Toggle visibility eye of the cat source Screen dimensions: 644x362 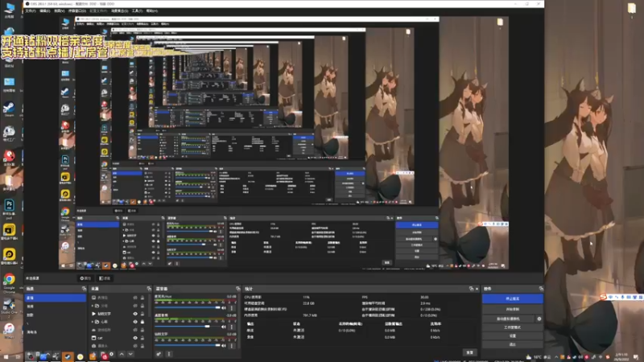(x=135, y=338)
